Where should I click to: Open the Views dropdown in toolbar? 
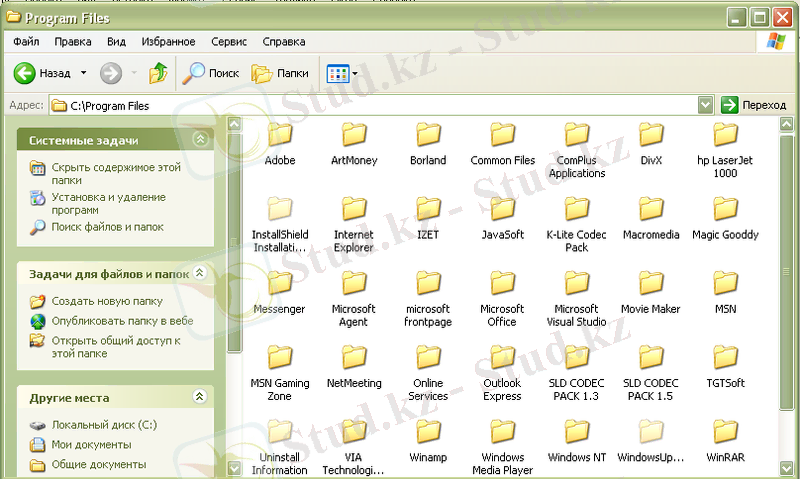point(342,73)
